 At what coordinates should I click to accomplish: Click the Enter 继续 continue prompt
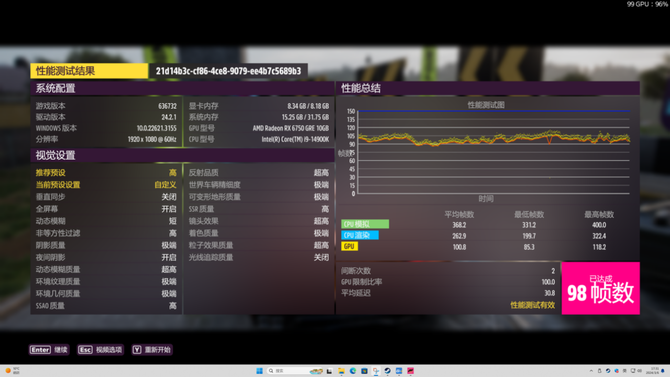click(49, 350)
